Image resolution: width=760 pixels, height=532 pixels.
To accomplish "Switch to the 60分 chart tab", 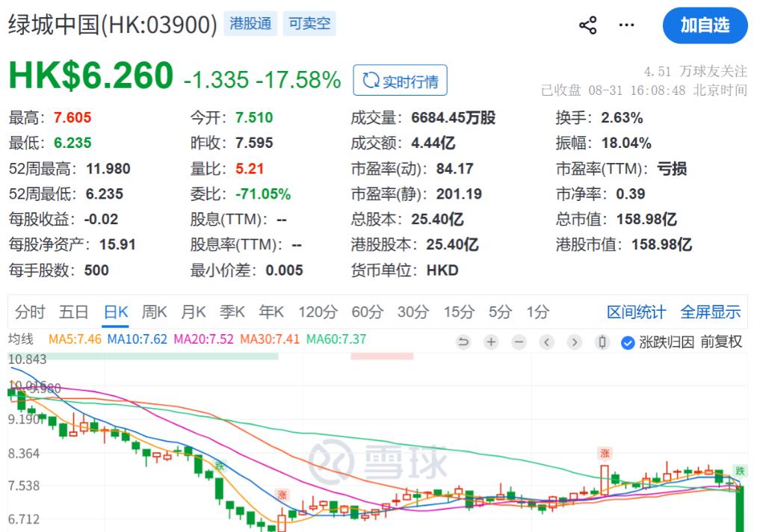I will 368,312.
